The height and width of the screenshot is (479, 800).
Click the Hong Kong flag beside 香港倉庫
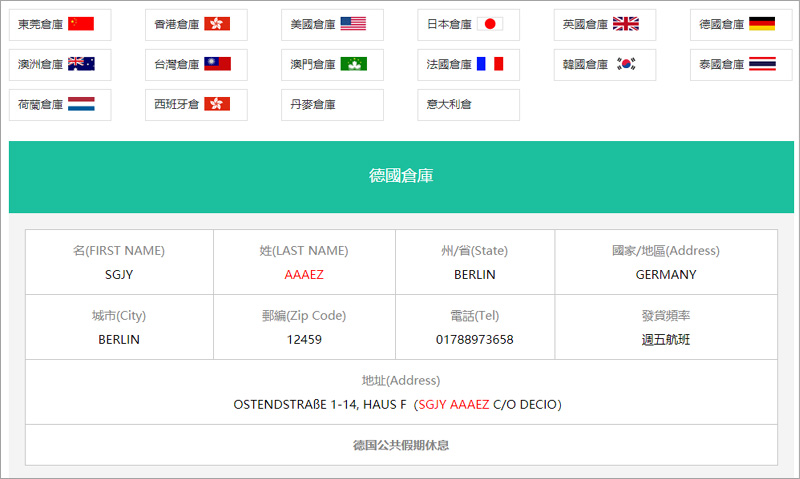click(217, 24)
